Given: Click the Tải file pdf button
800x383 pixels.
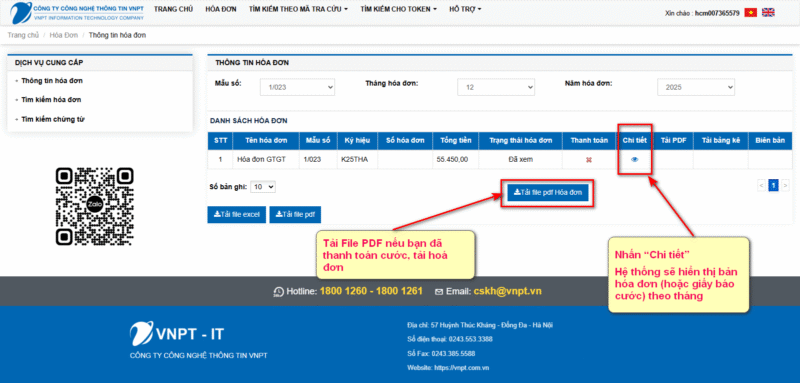Looking at the screenshot, I should [x=295, y=215].
